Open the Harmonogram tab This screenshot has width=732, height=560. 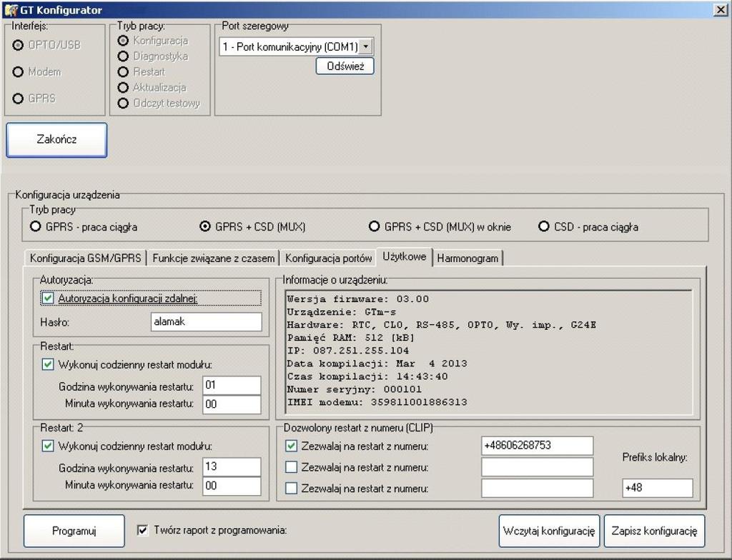[x=468, y=258]
